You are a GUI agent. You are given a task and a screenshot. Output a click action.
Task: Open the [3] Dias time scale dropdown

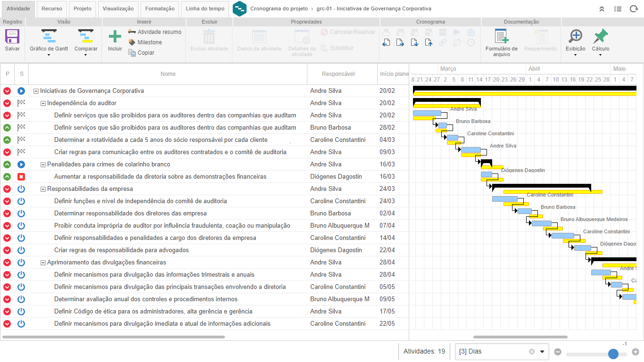[x=542, y=352]
